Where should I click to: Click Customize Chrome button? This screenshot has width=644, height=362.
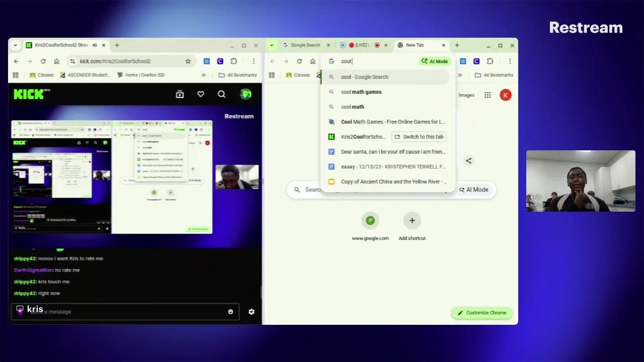(x=482, y=313)
